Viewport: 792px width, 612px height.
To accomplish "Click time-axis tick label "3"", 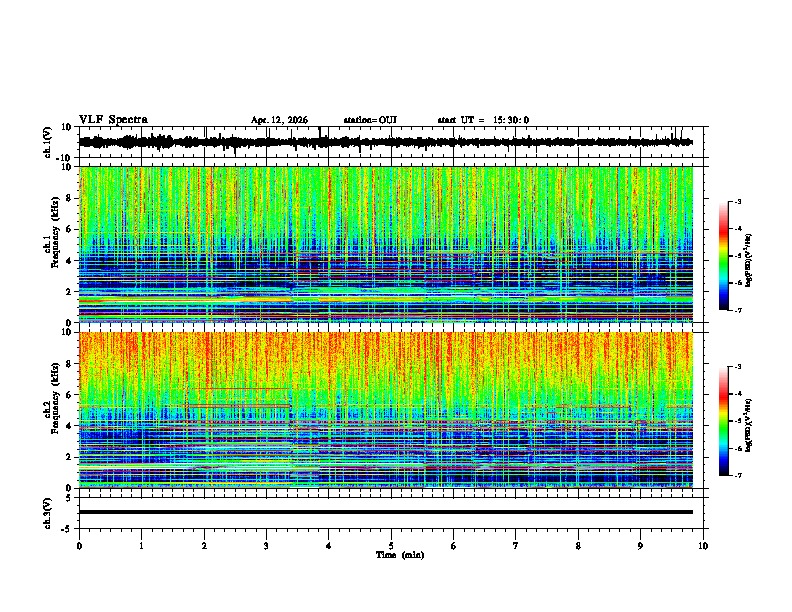I will point(266,546).
